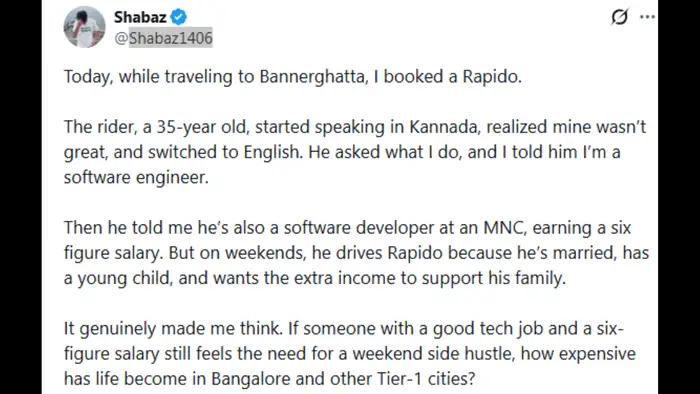700x394 pixels.
Task: Click the word Bannerghatta in the first sentence
Action: click(x=312, y=77)
